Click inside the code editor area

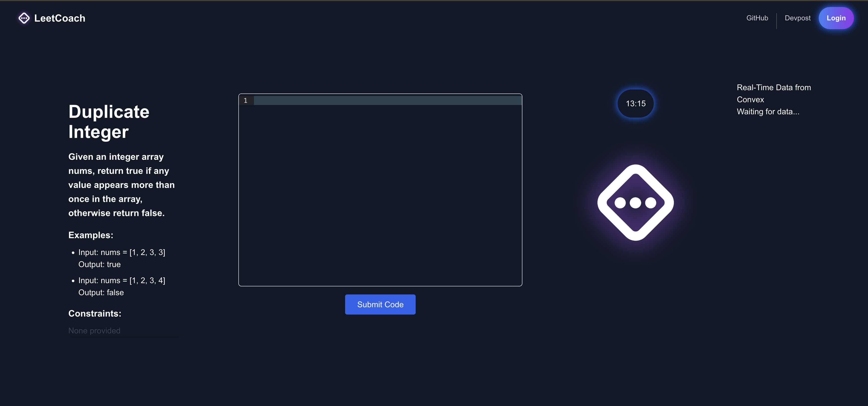[x=380, y=195]
